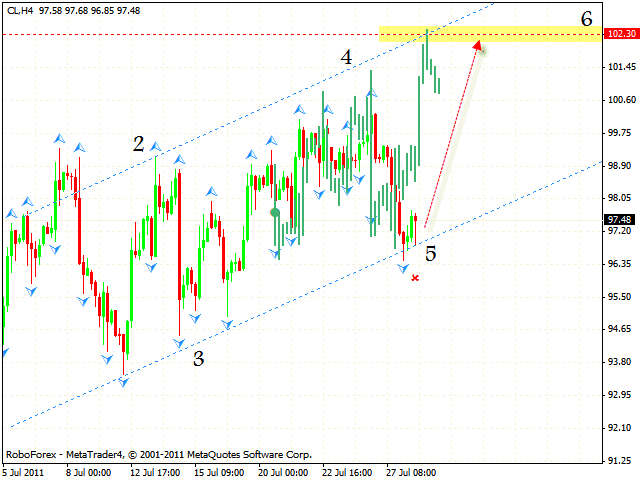Click the CL,H4 symbol title text
The width and height of the screenshot is (640, 480).
tap(24, 9)
